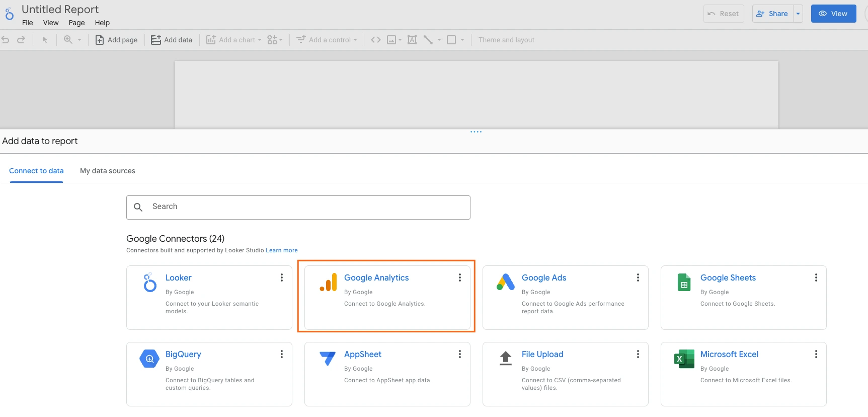The width and height of the screenshot is (868, 417).
Task: Click the Share button
Action: click(x=773, y=14)
